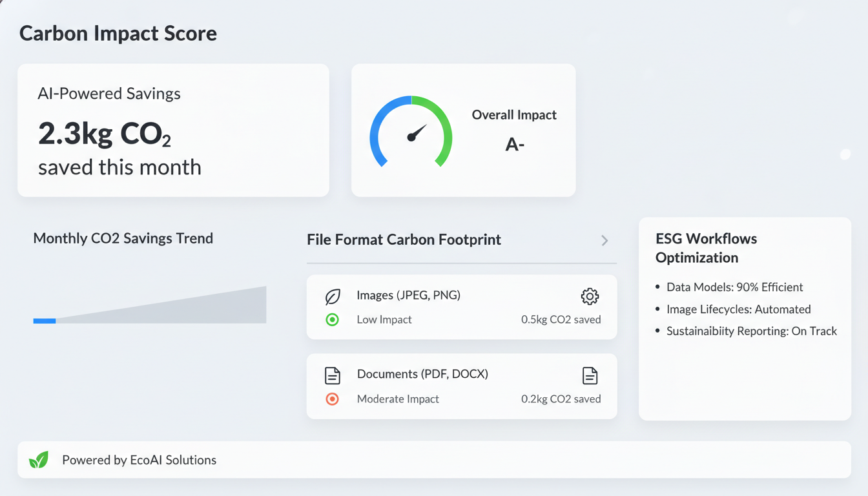The height and width of the screenshot is (496, 868).
Task: Expand the Images (JPEG, PNG) card
Action: 462,307
